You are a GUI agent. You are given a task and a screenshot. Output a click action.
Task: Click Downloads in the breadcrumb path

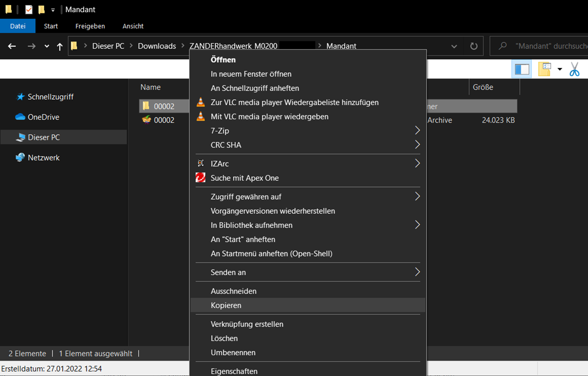(x=157, y=46)
